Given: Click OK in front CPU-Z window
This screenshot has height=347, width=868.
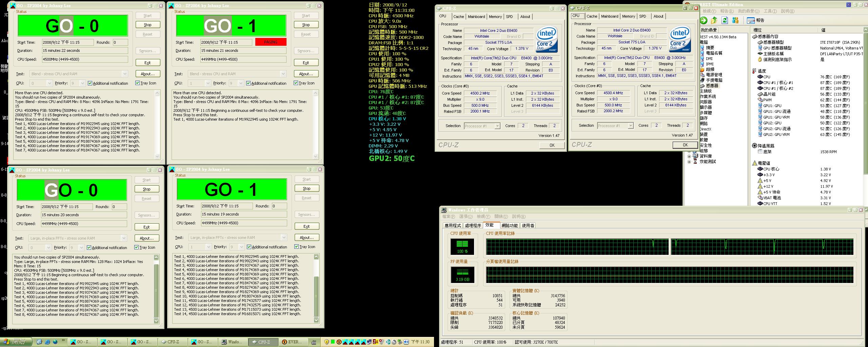Looking at the screenshot, I should point(685,145).
